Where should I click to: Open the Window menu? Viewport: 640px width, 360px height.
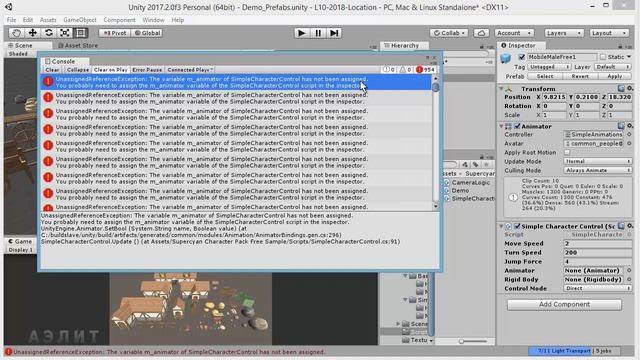pos(153,20)
